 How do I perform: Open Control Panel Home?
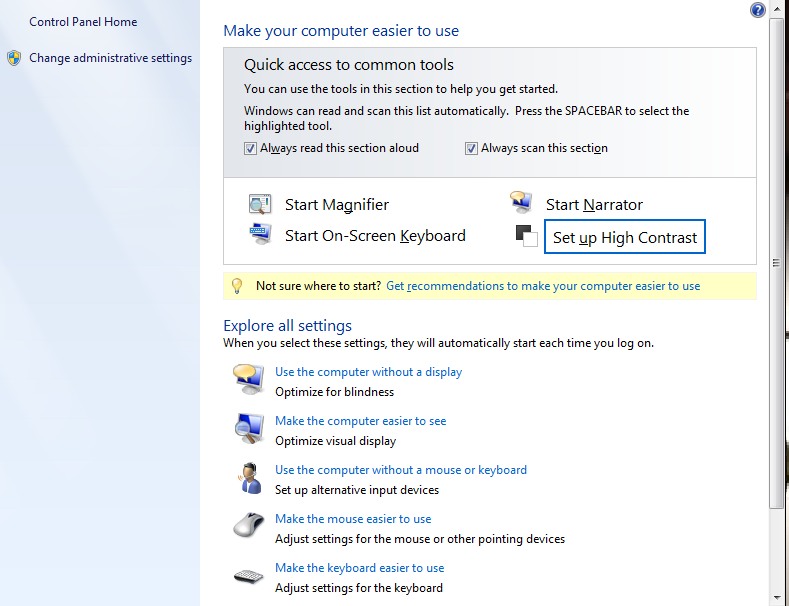click(83, 22)
